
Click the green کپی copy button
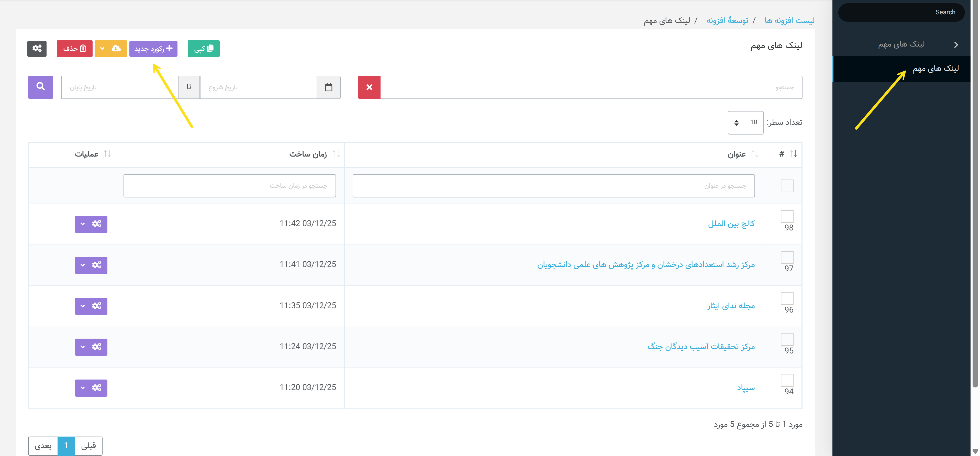(x=204, y=48)
